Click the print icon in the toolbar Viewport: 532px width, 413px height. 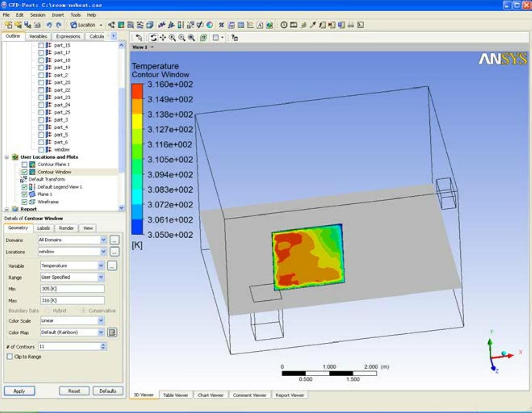[351, 25]
